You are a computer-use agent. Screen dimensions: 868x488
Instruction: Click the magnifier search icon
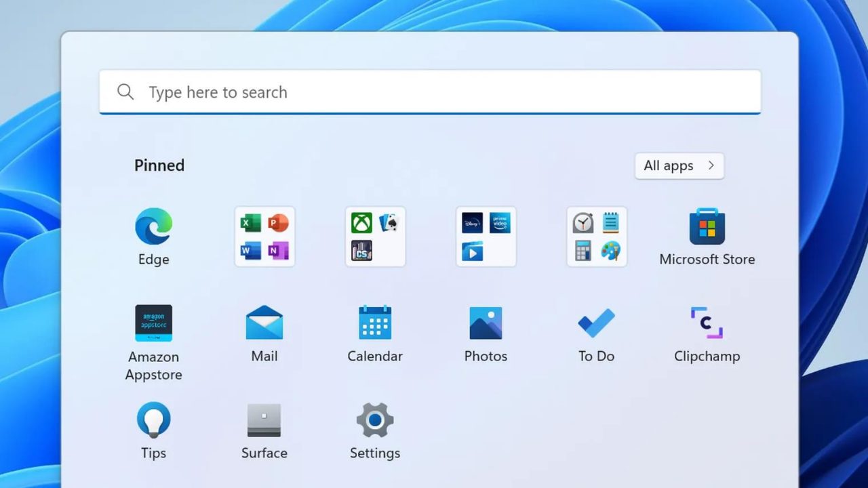point(125,92)
